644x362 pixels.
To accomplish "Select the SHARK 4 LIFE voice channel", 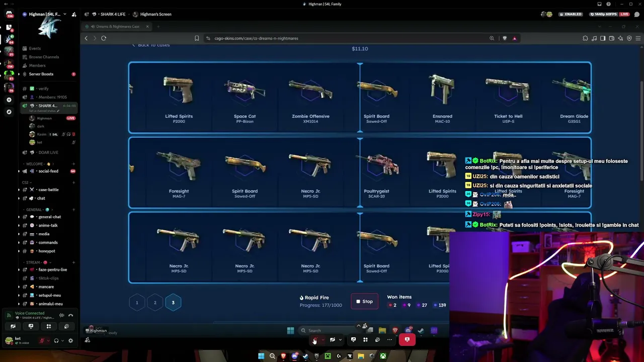I will 48,106.
